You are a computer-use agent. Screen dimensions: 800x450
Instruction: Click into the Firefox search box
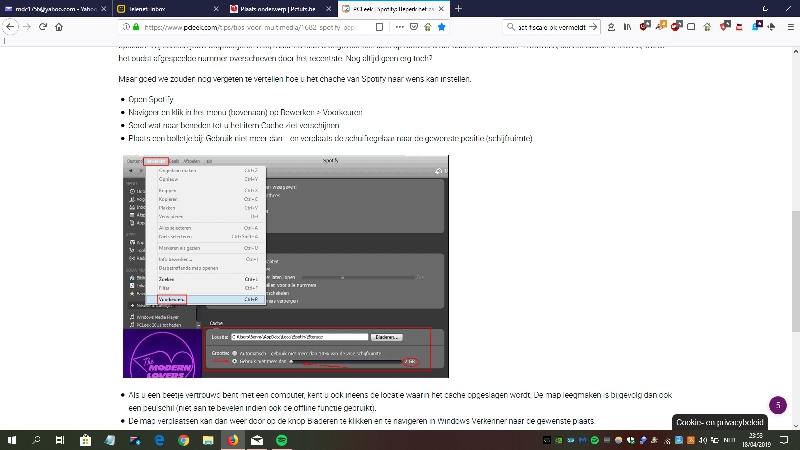(x=551, y=27)
